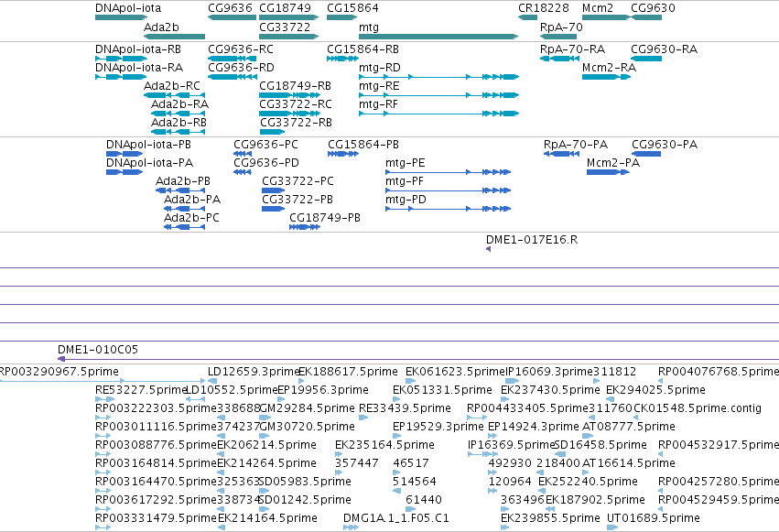Select EST AT08777.5prime

629,427
